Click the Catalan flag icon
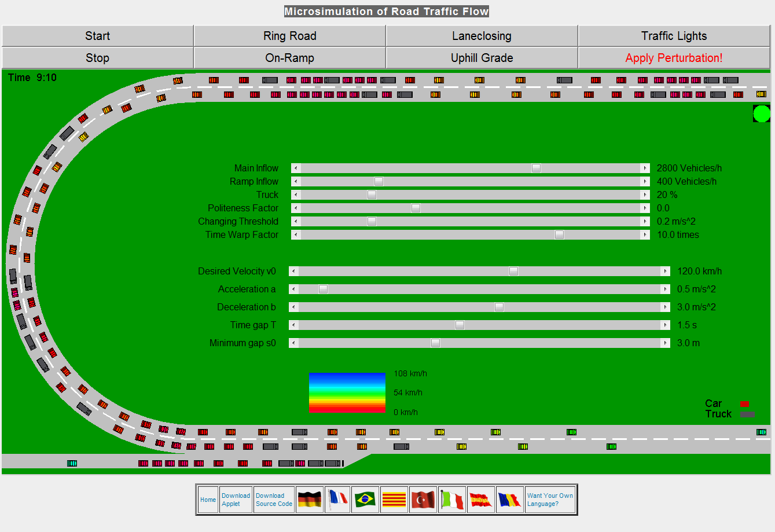 pyautogui.click(x=394, y=499)
